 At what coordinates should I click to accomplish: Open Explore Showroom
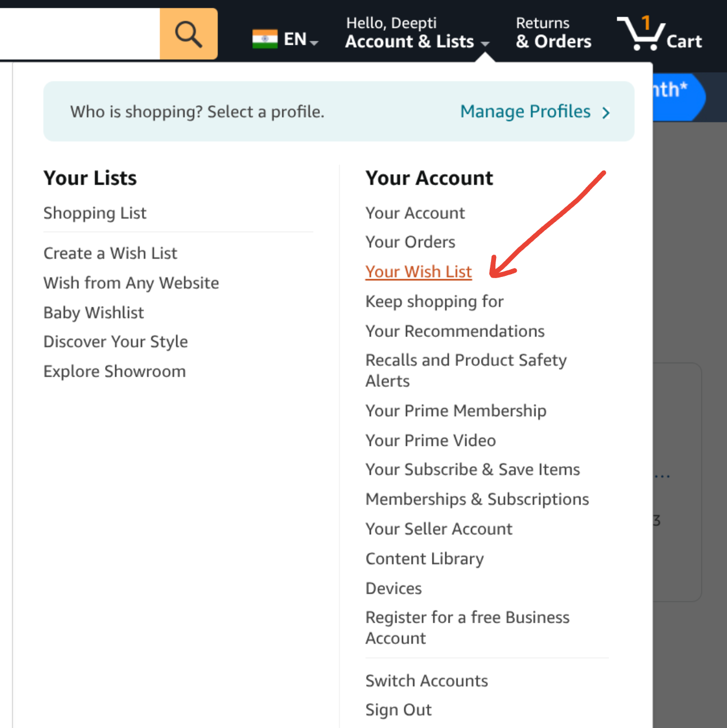(x=115, y=371)
